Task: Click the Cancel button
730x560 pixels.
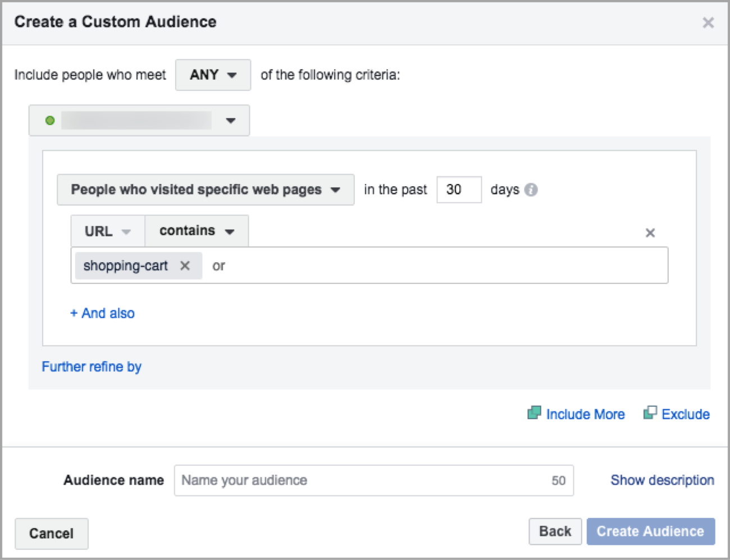Action: 51,533
